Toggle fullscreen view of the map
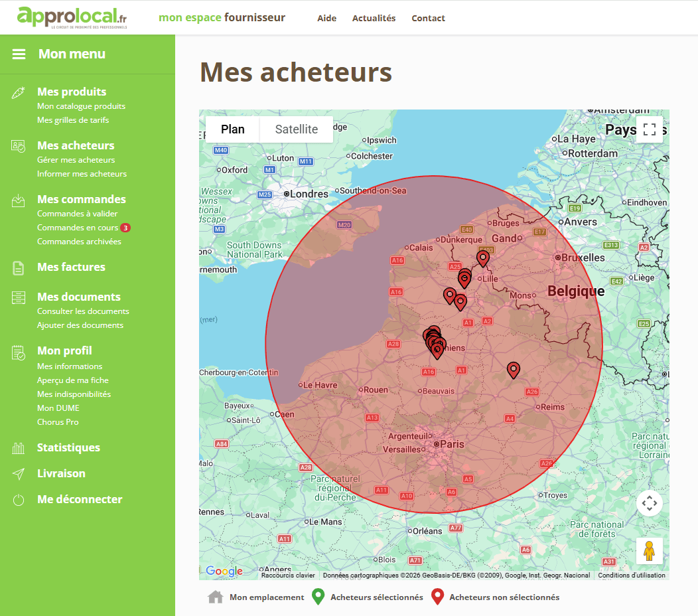 point(649,129)
